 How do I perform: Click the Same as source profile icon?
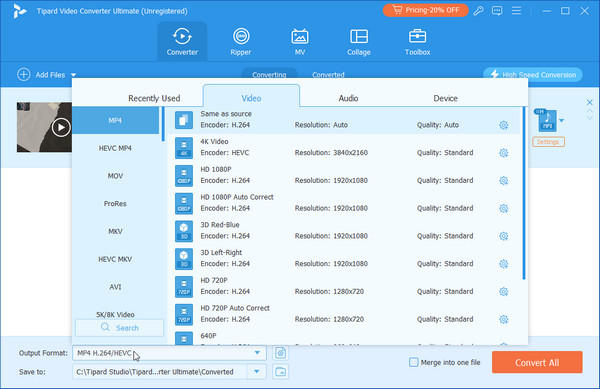(184, 120)
